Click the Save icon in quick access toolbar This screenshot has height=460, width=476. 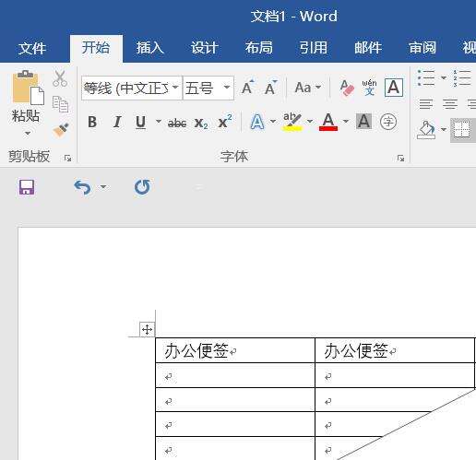point(27,187)
